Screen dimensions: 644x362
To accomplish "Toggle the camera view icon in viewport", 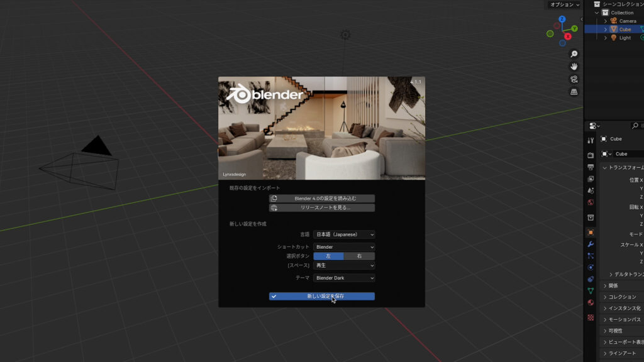I will pos(574,79).
